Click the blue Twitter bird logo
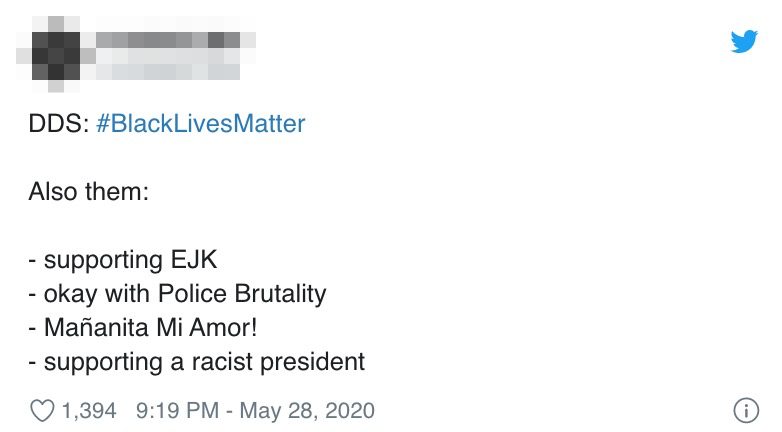This screenshot has width=782, height=432. click(744, 41)
